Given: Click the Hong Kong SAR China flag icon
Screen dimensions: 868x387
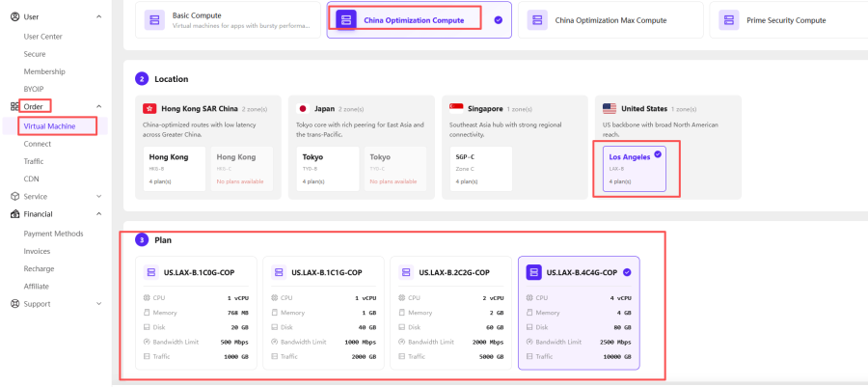Looking at the screenshot, I should pos(149,108).
